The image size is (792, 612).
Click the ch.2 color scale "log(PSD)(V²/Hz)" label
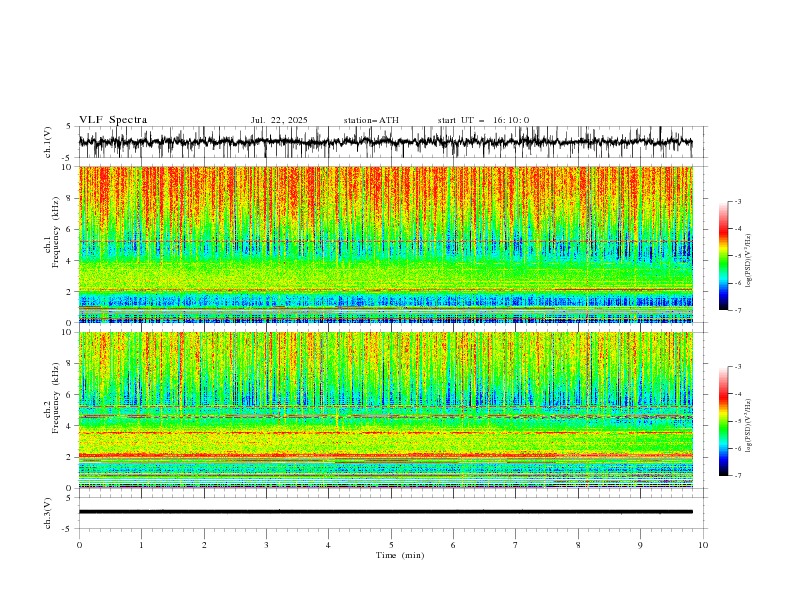click(748, 425)
